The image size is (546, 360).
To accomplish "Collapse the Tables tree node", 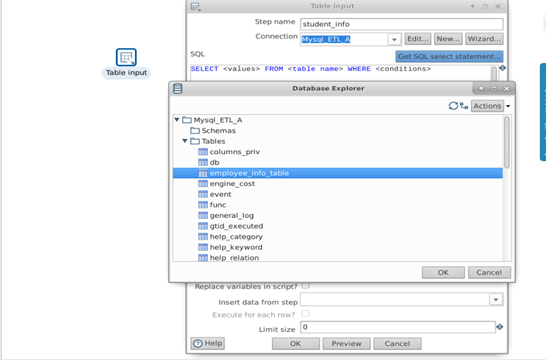I will tap(185, 141).
